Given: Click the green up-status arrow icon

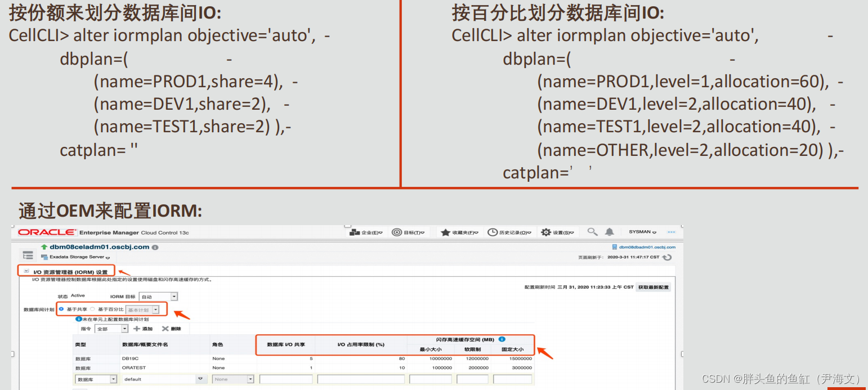Looking at the screenshot, I should pyautogui.click(x=44, y=247).
